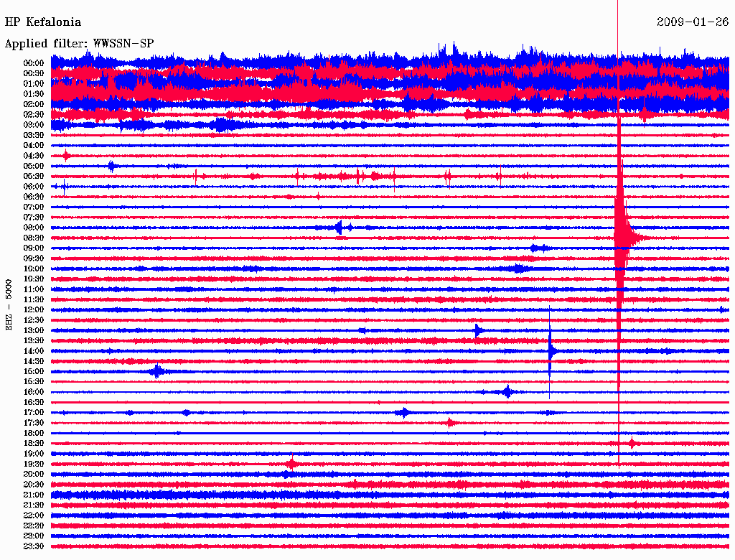Choose the 14:00 trace label
This screenshot has height=560, width=735.
point(34,351)
